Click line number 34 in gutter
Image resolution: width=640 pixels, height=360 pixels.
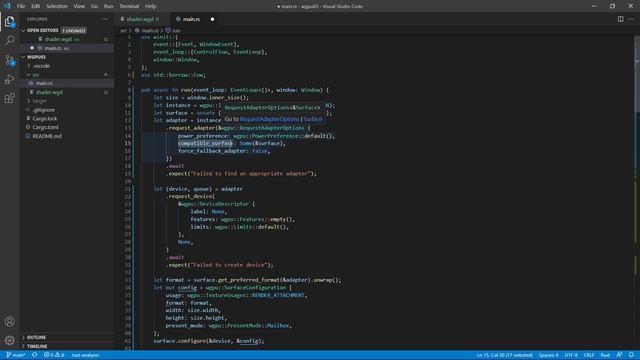(128, 288)
